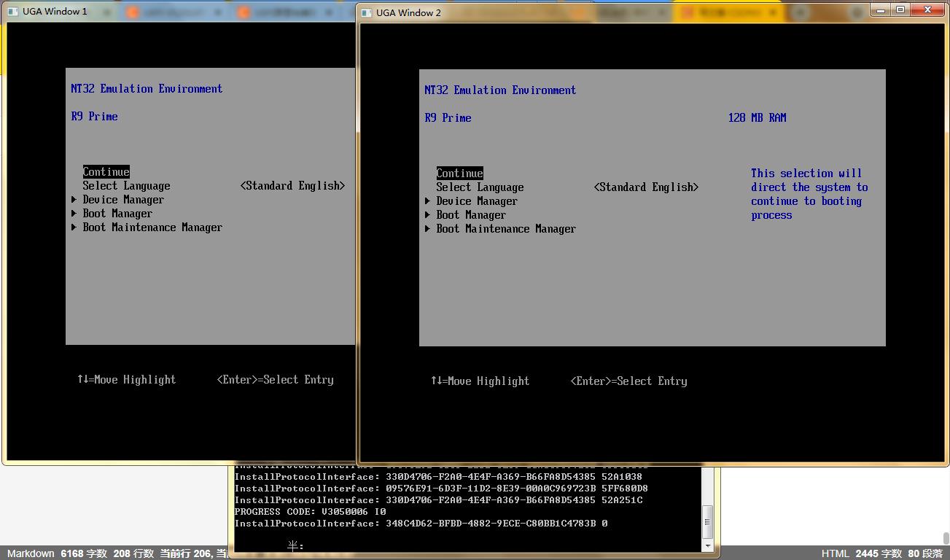Click console line ending with 5FF680D8

pyautogui.click(x=441, y=489)
